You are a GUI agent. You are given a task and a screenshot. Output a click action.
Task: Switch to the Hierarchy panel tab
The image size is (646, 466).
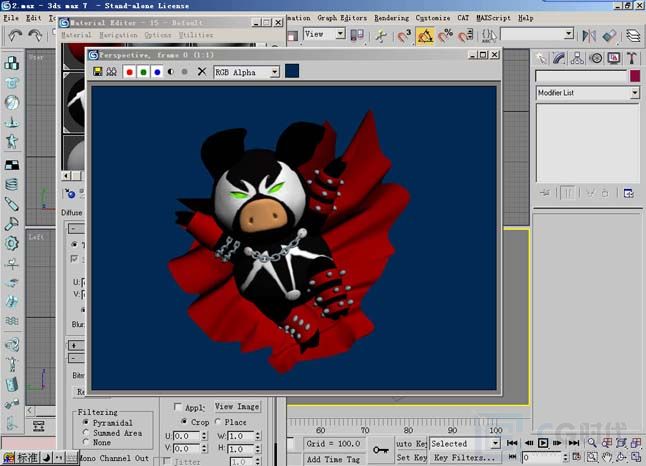(x=577, y=58)
